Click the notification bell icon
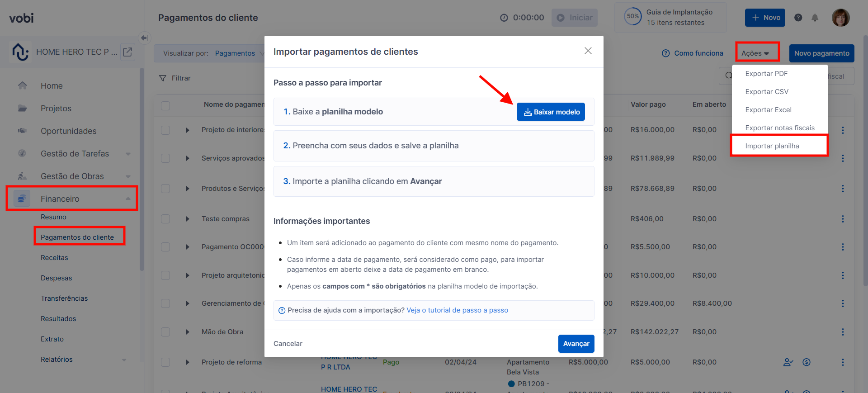 pyautogui.click(x=815, y=18)
